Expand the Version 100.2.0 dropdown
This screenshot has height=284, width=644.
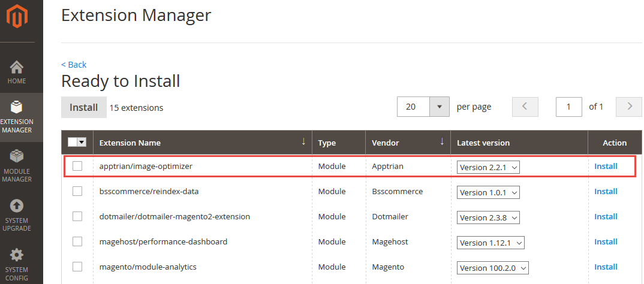pyautogui.click(x=492, y=268)
